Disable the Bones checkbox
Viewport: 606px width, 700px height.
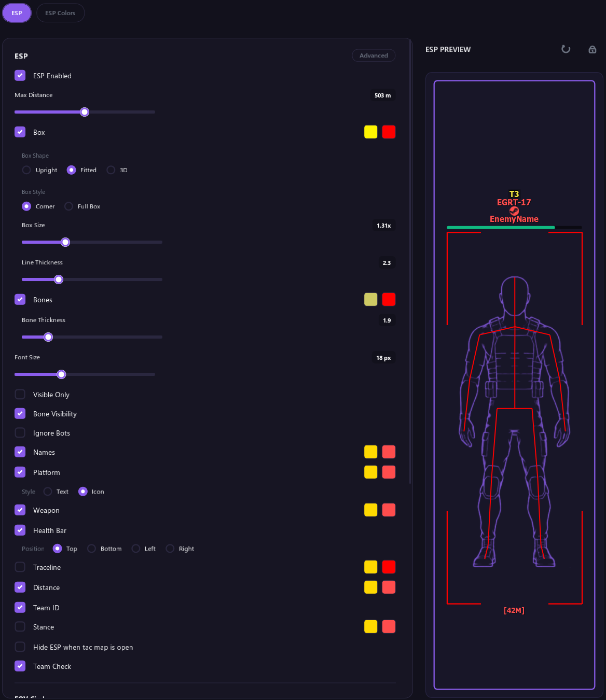[x=20, y=299]
